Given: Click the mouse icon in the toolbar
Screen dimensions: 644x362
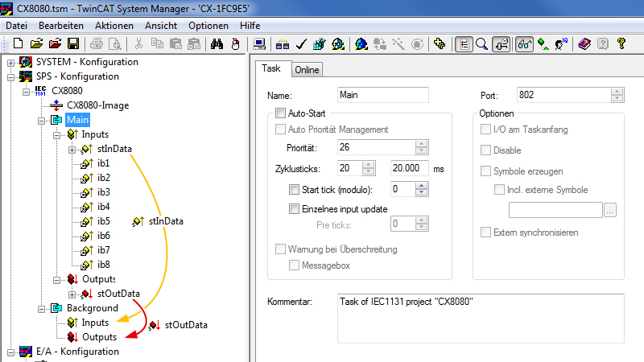Looking at the screenshot, I should (x=235, y=43).
